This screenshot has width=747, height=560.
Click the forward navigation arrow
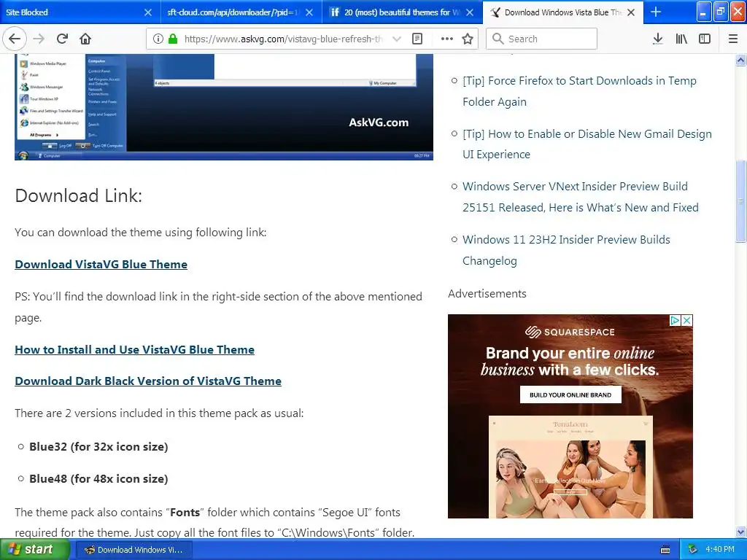39,39
